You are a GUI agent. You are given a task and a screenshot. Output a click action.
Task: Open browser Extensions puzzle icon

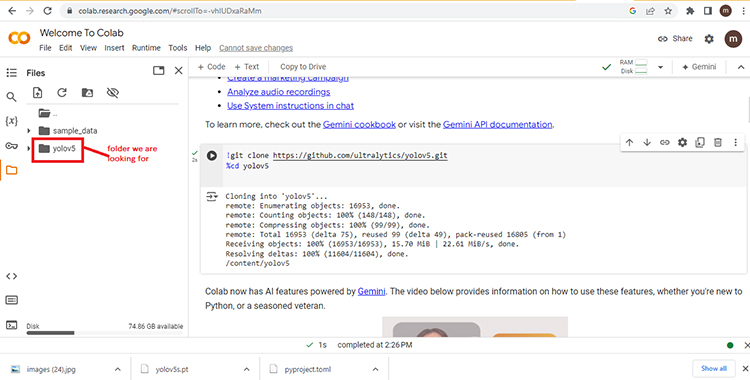690,11
